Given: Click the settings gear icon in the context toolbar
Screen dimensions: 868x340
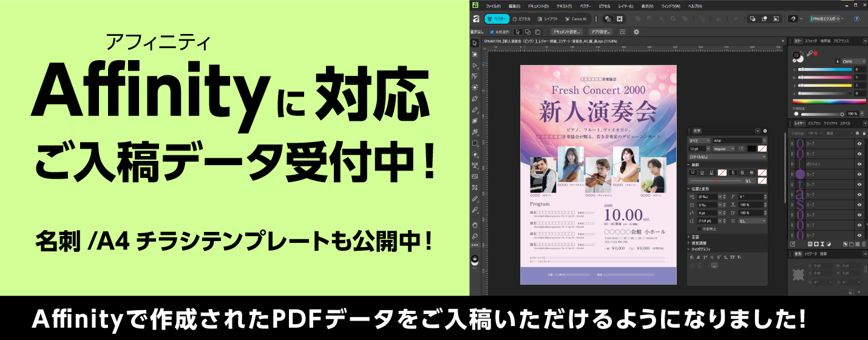Looking at the screenshot, I should tap(636, 32).
